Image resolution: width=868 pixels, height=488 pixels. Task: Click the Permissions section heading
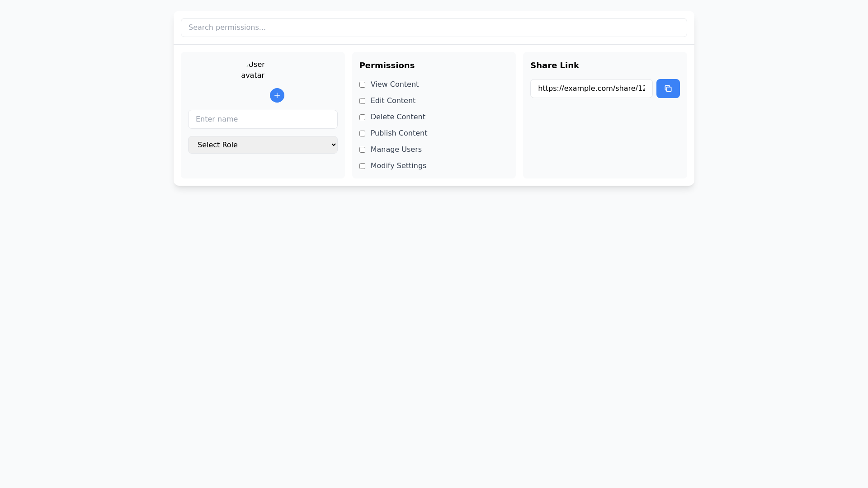387,66
